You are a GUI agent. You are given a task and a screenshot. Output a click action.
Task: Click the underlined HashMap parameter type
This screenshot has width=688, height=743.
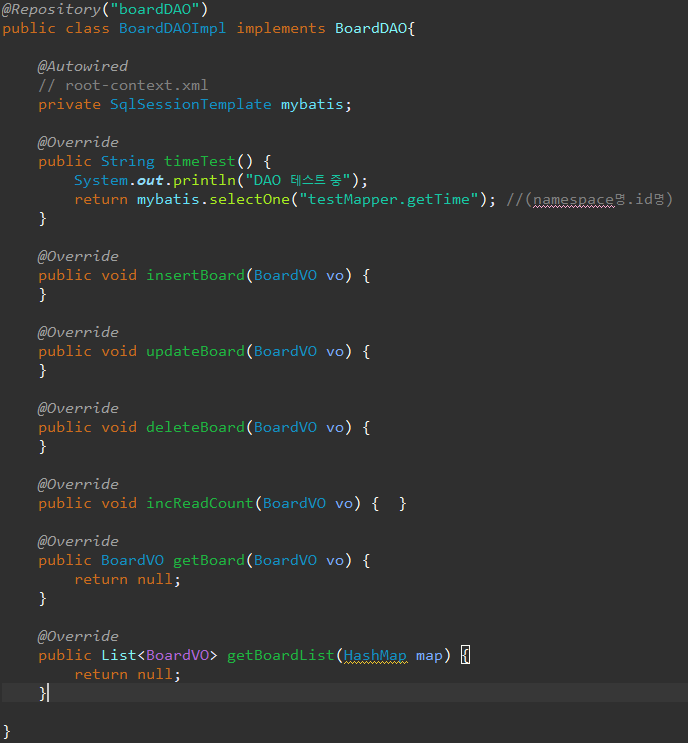(x=375, y=656)
